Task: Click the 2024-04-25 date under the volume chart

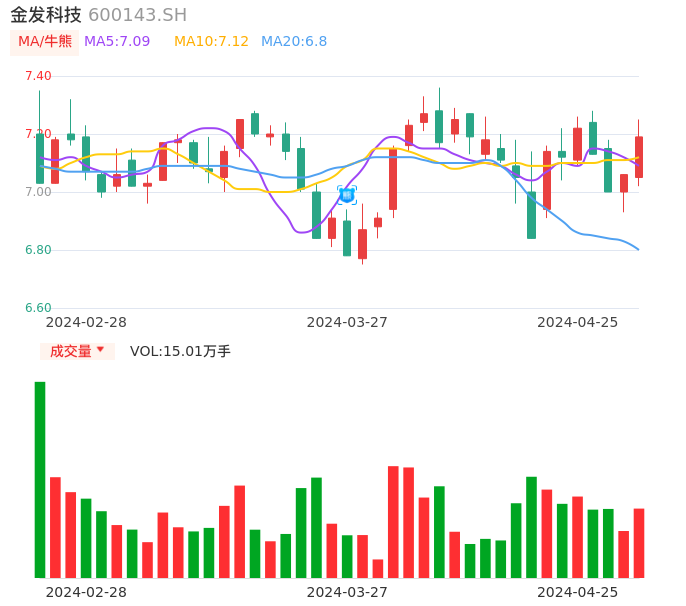Action: pyautogui.click(x=578, y=592)
